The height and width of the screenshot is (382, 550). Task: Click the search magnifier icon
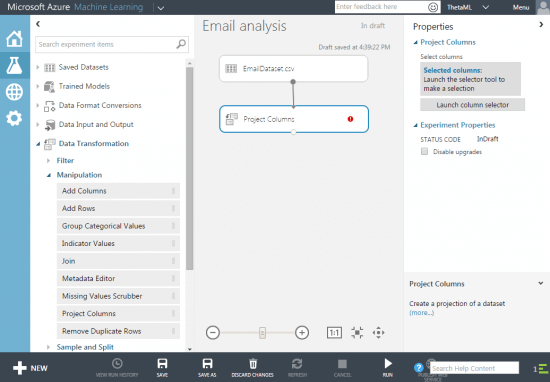click(x=181, y=44)
